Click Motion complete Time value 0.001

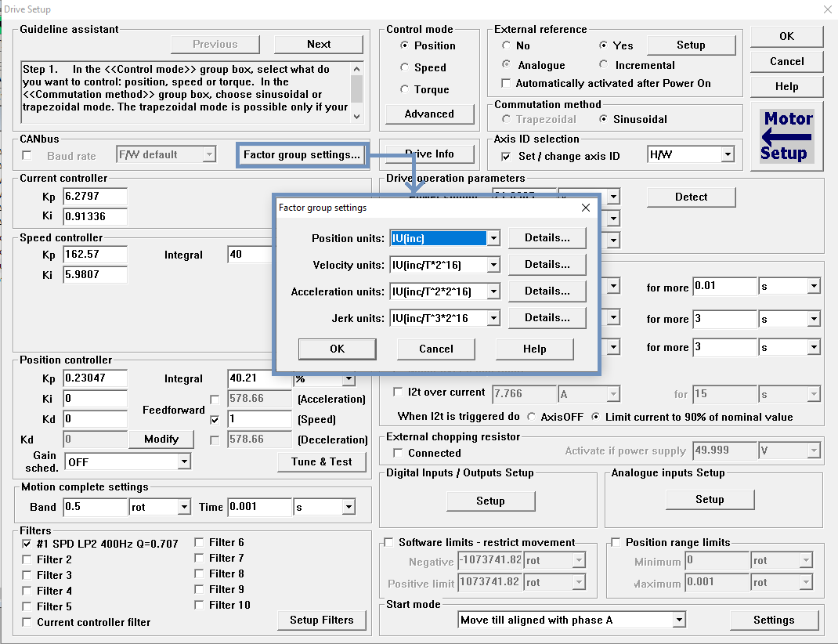coord(260,507)
